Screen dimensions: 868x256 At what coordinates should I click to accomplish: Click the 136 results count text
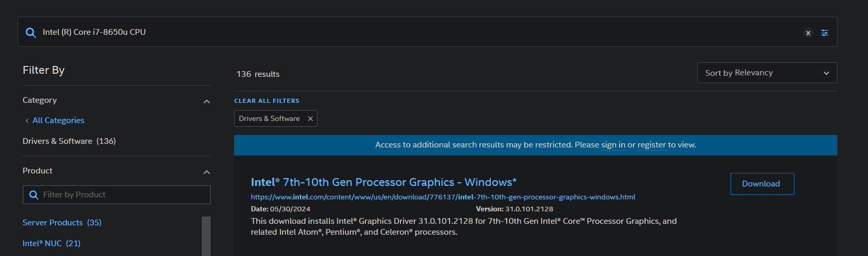[258, 74]
